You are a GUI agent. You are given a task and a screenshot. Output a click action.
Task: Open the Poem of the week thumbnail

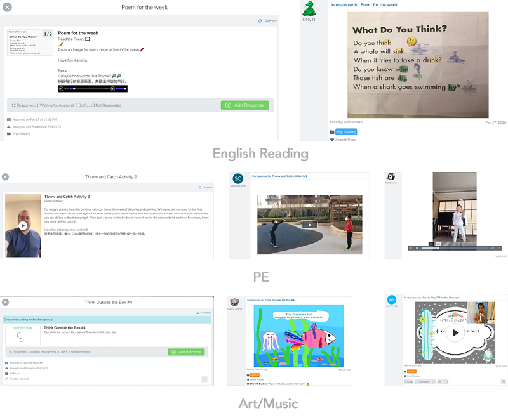[x=30, y=43]
